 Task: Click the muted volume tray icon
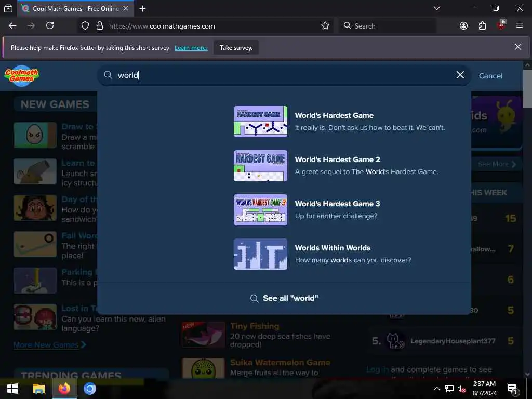tap(461, 389)
